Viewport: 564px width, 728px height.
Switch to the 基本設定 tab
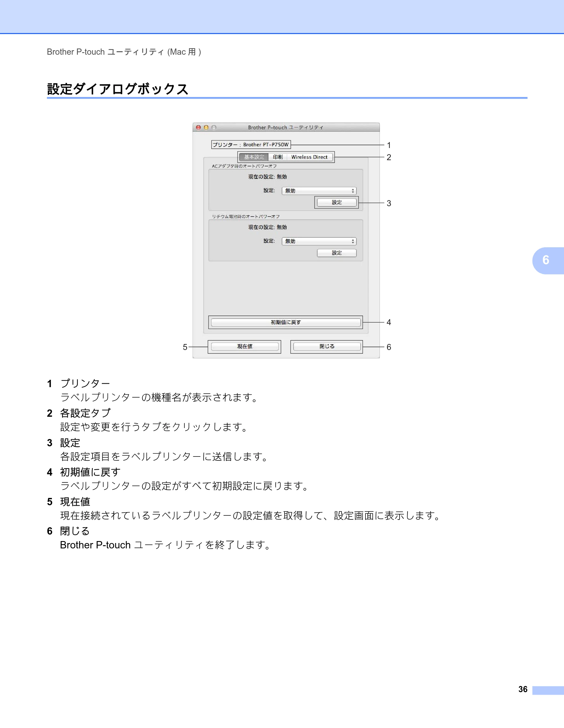(254, 157)
